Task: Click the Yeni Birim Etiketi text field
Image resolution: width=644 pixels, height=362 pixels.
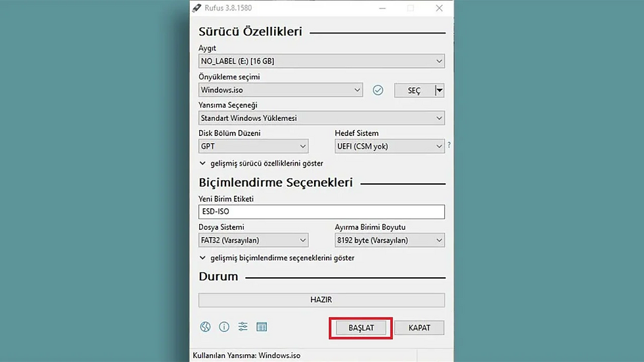Action: click(321, 212)
